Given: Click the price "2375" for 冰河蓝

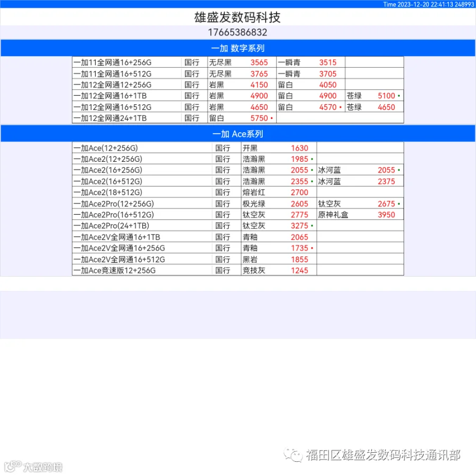Looking at the screenshot, I should click(387, 181).
